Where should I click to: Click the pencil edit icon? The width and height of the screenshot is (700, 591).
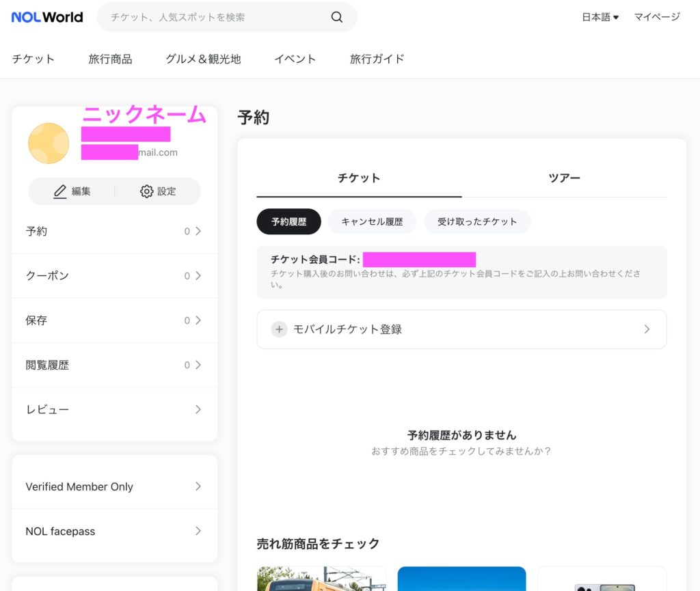60,192
